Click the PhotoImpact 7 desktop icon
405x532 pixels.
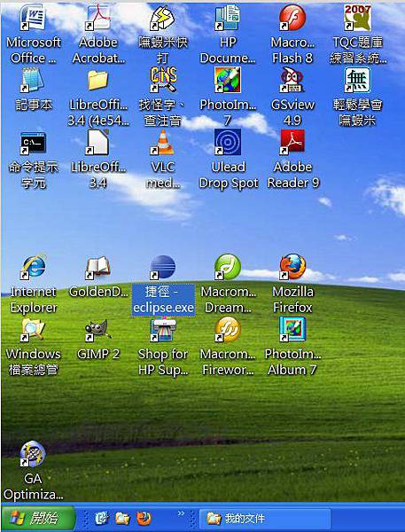click(x=228, y=80)
